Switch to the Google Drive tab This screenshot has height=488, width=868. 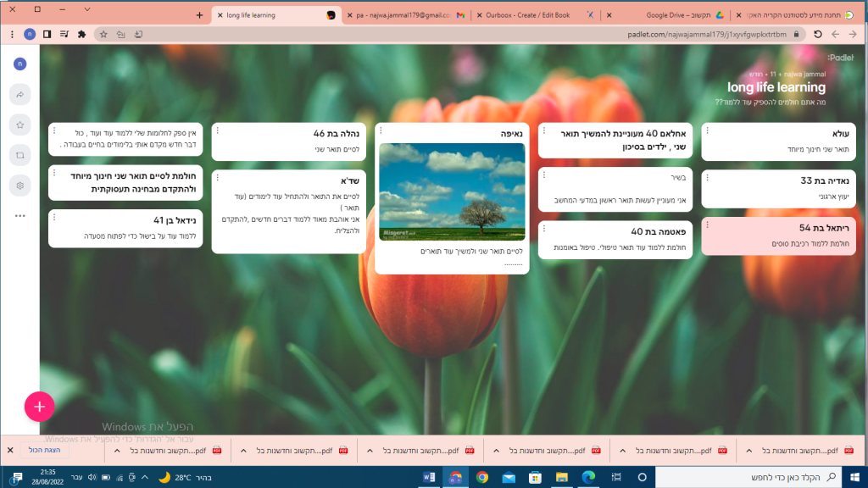tap(674, 15)
